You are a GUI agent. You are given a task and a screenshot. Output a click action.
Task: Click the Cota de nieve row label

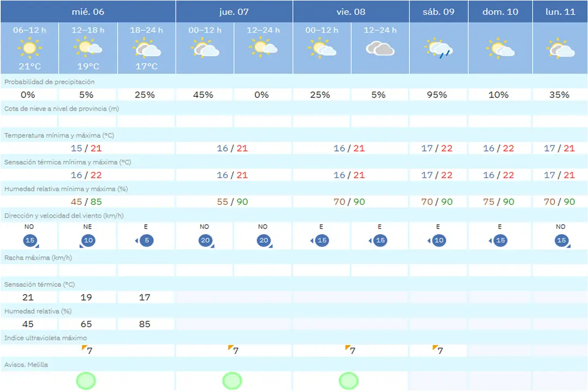(62, 109)
